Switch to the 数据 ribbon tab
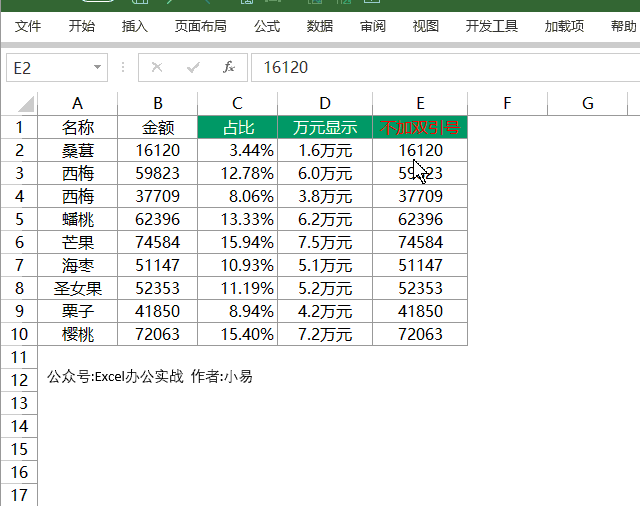This screenshot has width=640, height=506. click(x=320, y=27)
